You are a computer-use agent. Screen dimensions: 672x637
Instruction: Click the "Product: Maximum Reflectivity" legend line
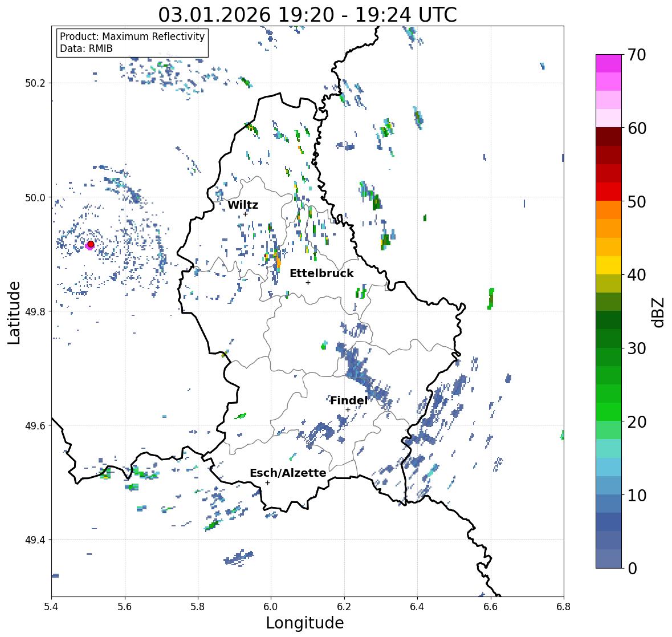(132, 36)
